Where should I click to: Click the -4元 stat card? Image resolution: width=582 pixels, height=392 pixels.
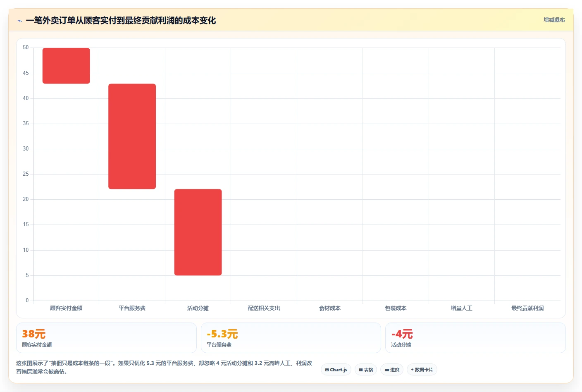(x=475, y=338)
